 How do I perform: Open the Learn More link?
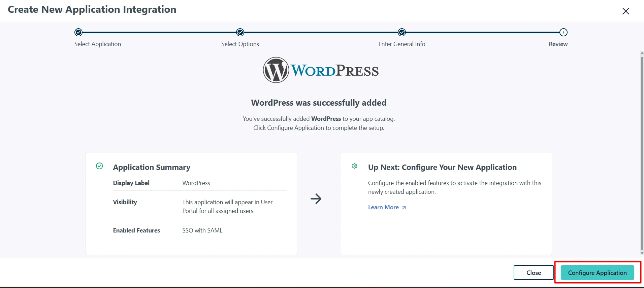pyautogui.click(x=383, y=207)
